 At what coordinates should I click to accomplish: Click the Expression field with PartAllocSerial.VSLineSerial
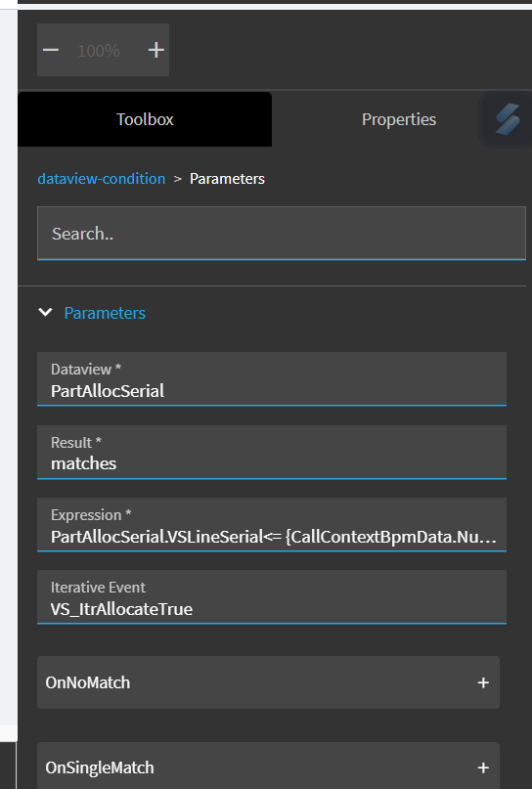click(272, 525)
